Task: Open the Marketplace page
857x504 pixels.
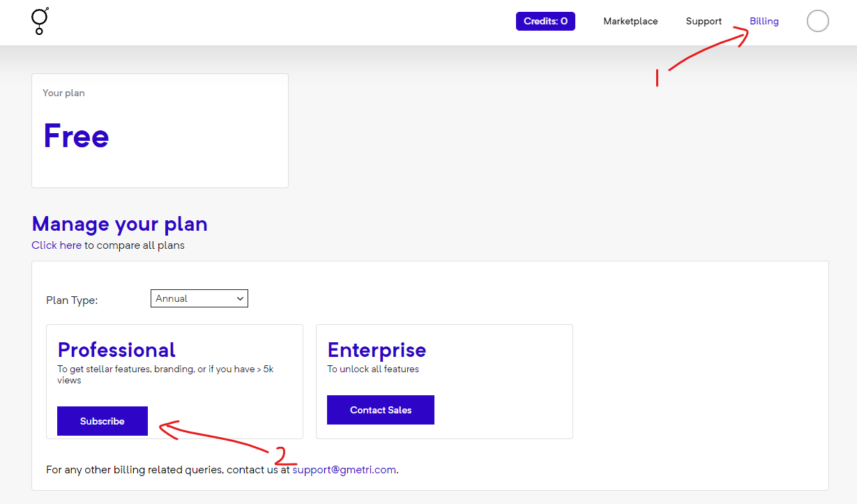Action: (630, 21)
